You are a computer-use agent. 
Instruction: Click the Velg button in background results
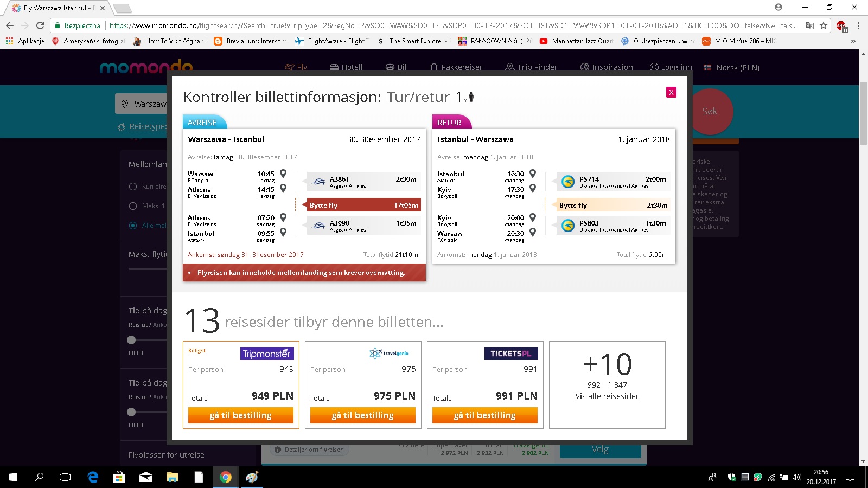click(600, 450)
